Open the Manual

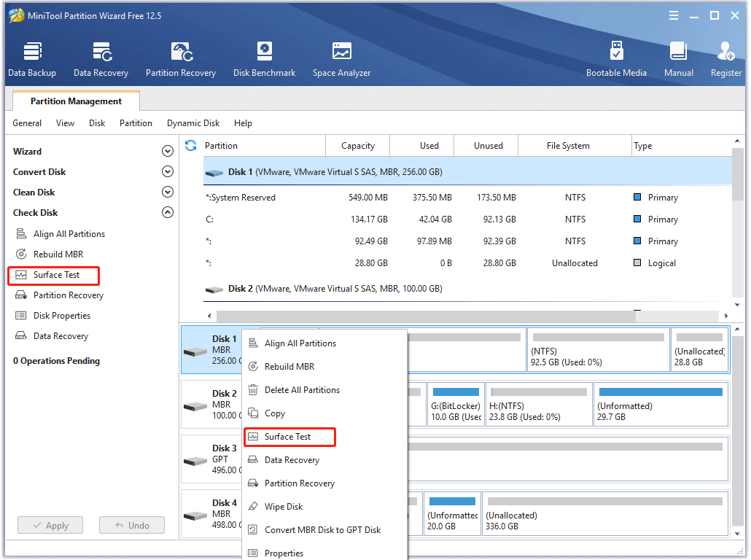(x=678, y=58)
